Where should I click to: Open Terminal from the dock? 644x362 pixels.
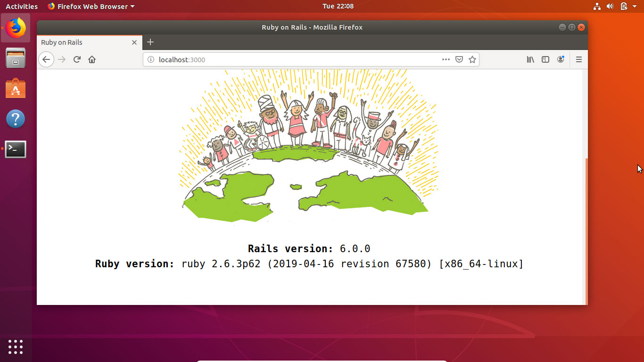pyautogui.click(x=16, y=149)
